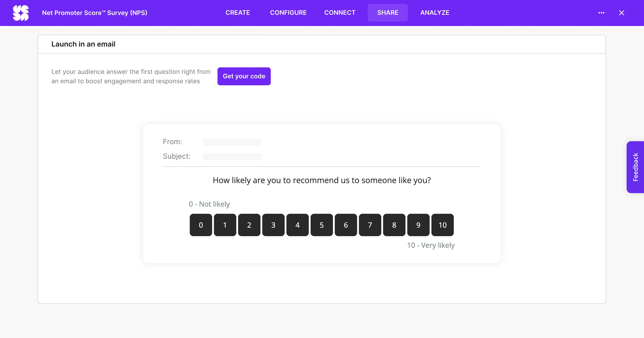
Task: Select rating 10 in the NPS scale
Action: tap(443, 225)
